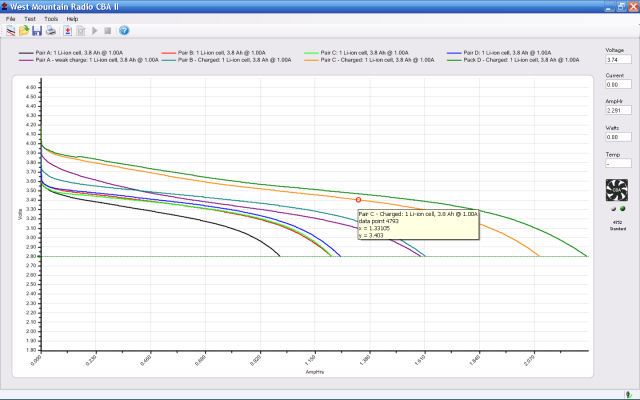The width and height of the screenshot is (640, 400).
Task: Minimize the CBA II window
Action: point(609,7)
